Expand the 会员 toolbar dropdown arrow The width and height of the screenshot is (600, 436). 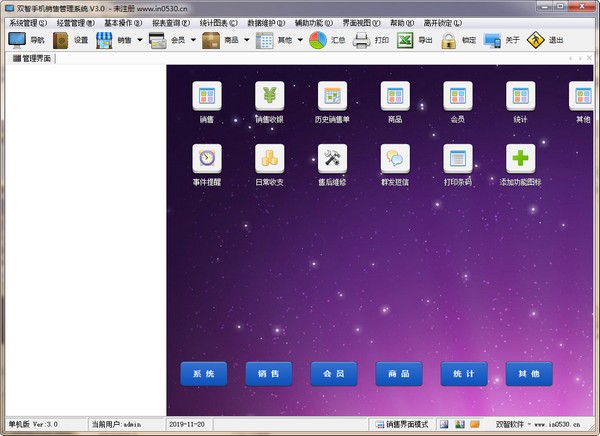point(193,41)
